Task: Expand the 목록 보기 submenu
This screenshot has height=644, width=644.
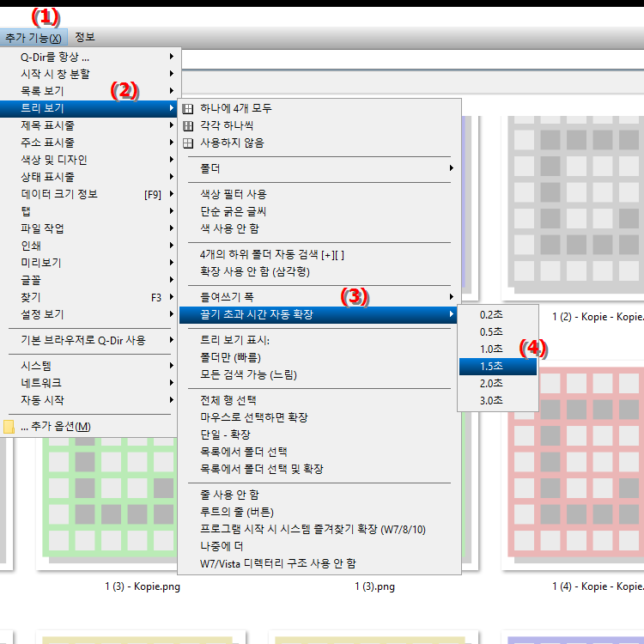Action: (88, 91)
